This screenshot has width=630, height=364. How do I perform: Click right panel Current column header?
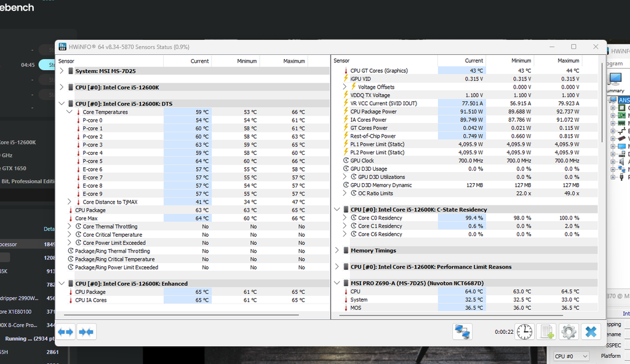(x=461, y=61)
